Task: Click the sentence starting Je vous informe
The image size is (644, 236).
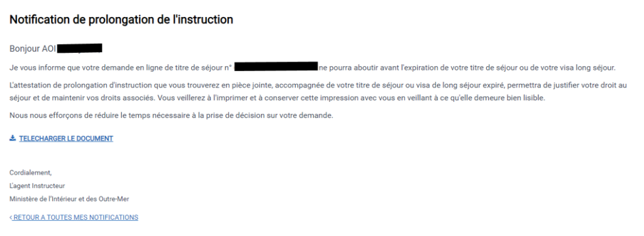Action: coord(313,67)
